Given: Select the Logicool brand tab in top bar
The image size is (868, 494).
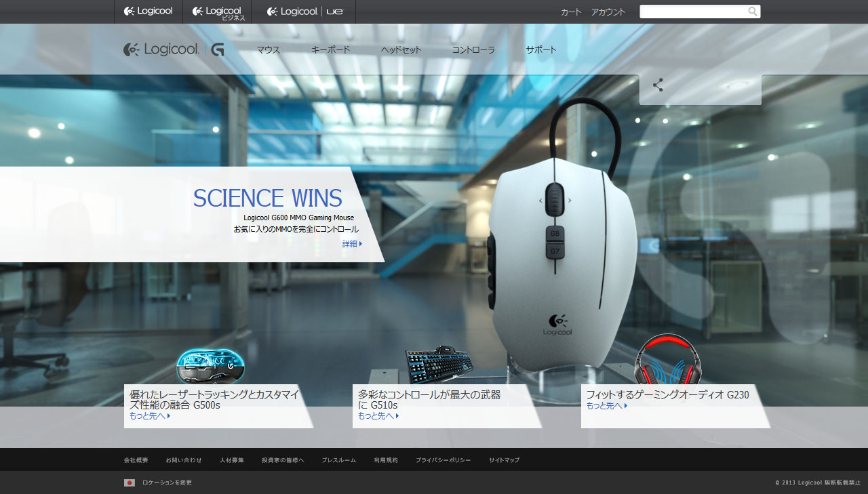Looking at the screenshot, I should point(149,12).
